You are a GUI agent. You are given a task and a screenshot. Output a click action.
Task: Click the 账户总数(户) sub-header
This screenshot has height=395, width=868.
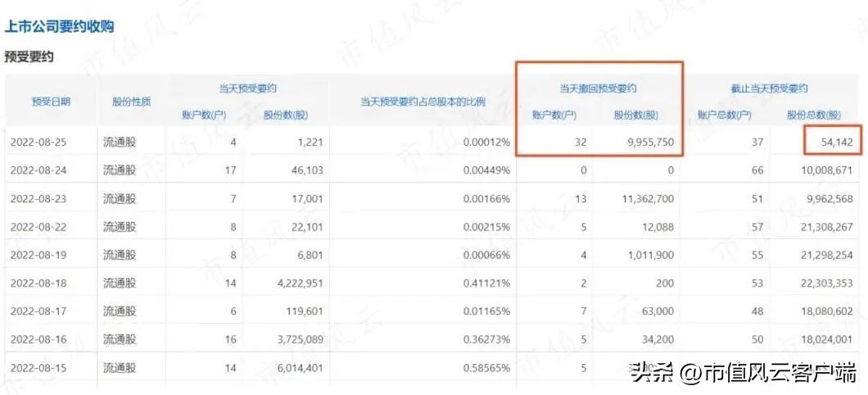click(x=724, y=116)
